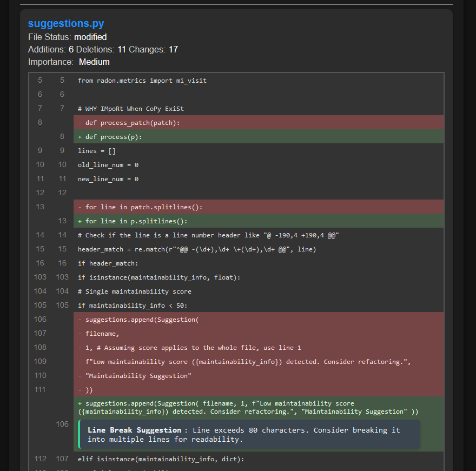The height and width of the screenshot is (471, 476).
Task: Click the deletions count of 11
Action: click(x=122, y=50)
